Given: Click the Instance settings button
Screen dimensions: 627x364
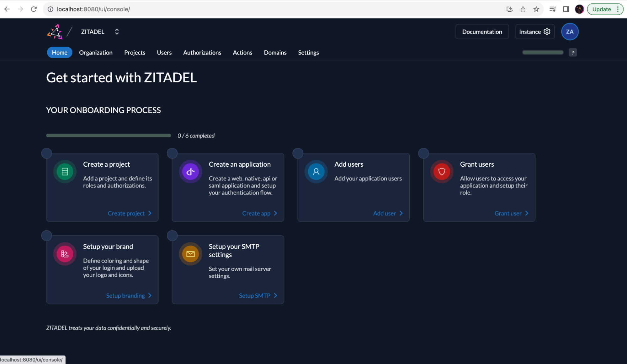Looking at the screenshot, I should (x=534, y=32).
